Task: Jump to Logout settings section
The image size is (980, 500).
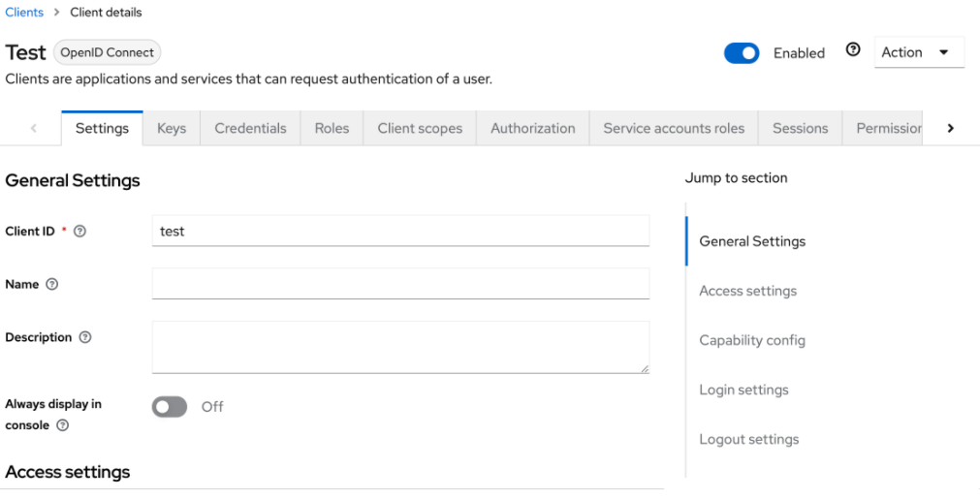Action: [748, 439]
